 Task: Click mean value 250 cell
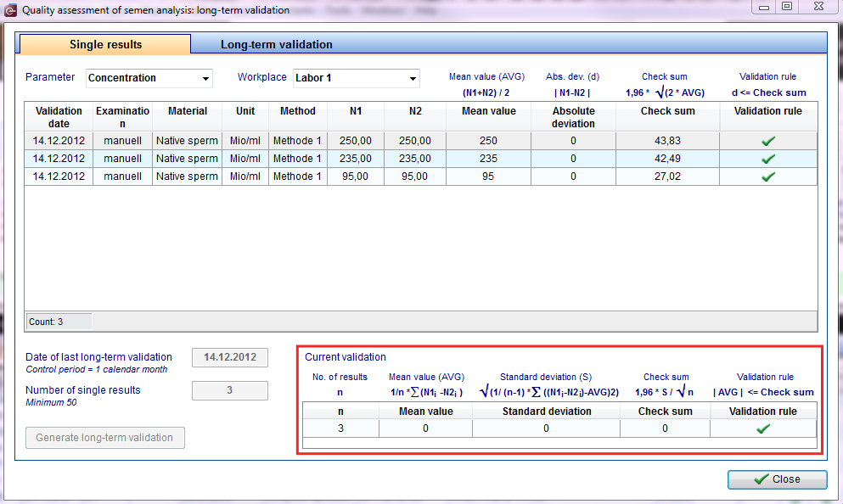point(489,141)
